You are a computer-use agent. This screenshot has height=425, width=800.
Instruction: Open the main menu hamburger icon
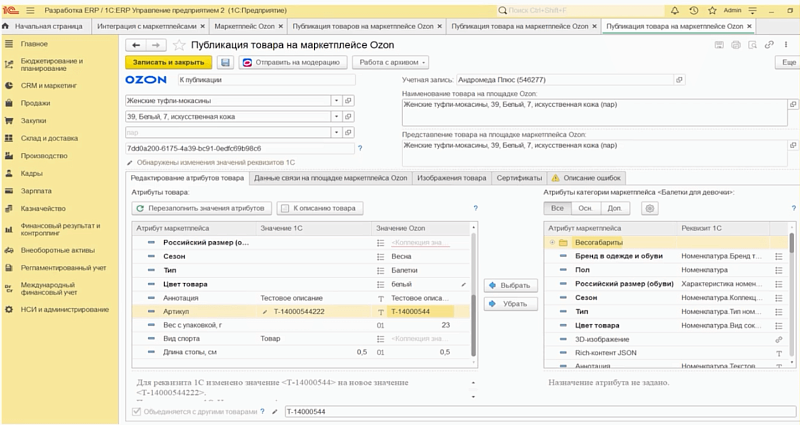[x=30, y=10]
